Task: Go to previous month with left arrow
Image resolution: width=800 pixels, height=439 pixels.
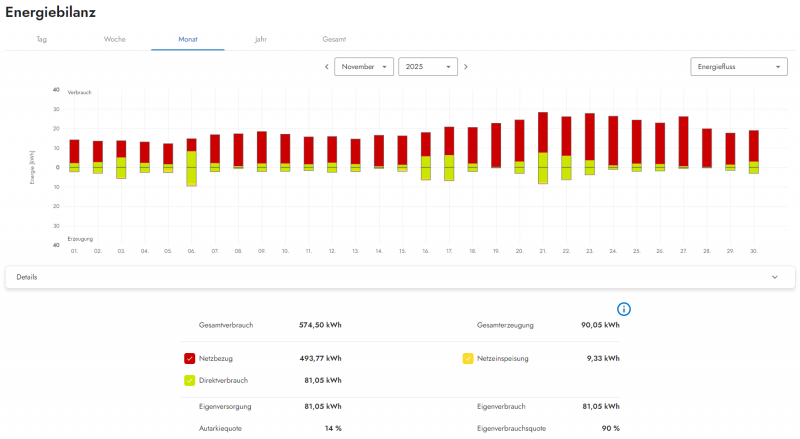Action: (x=326, y=67)
